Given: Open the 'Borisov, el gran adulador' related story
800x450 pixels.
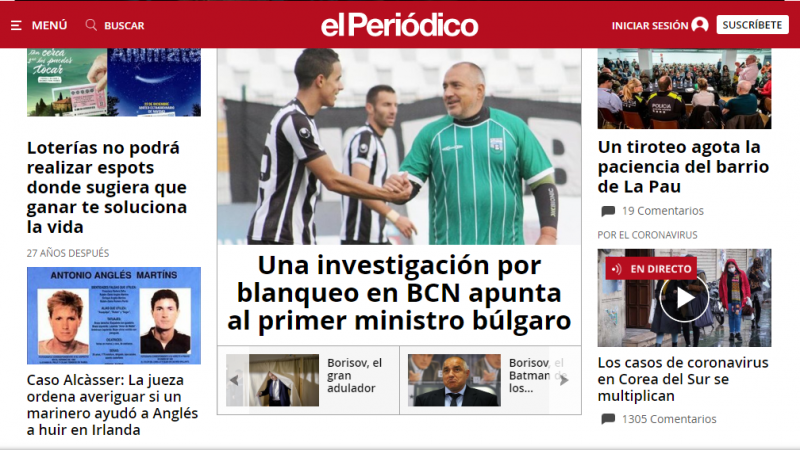Looking at the screenshot, I should click(355, 376).
